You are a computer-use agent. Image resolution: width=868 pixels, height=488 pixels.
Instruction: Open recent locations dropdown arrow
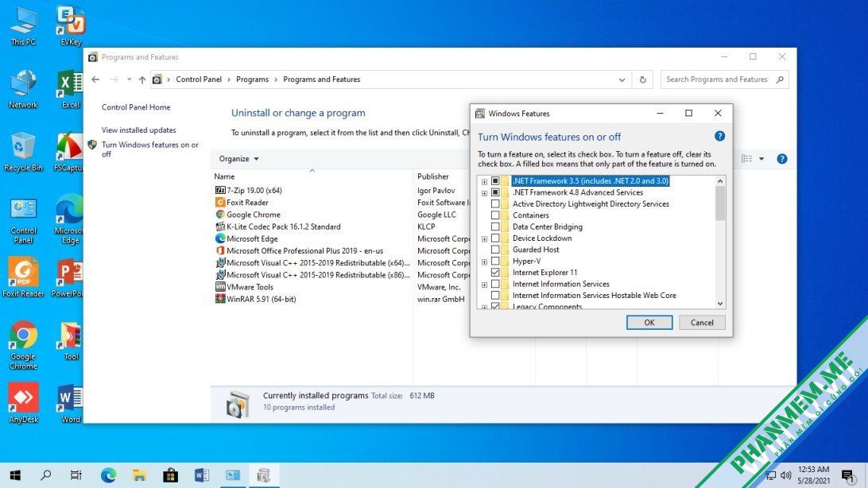point(129,79)
